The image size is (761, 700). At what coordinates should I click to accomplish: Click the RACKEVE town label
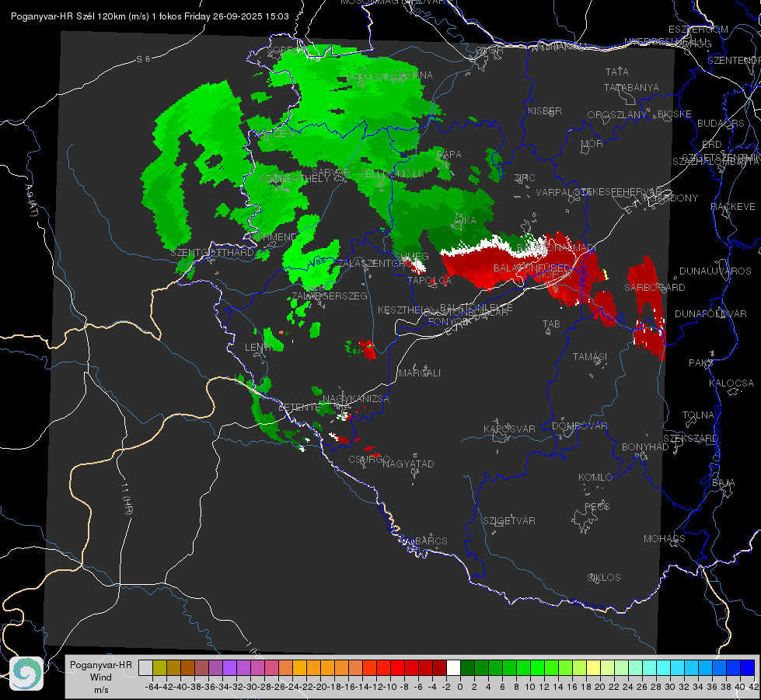coord(733,207)
